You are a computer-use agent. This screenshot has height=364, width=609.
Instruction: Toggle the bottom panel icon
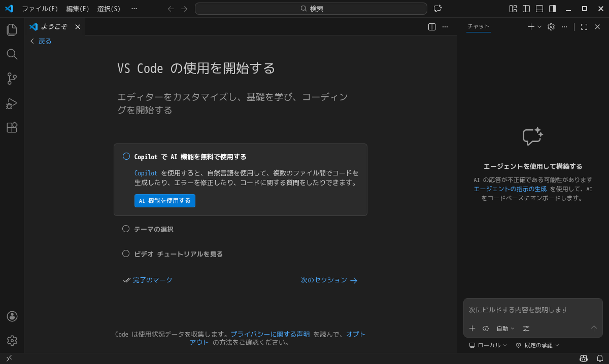point(539,9)
